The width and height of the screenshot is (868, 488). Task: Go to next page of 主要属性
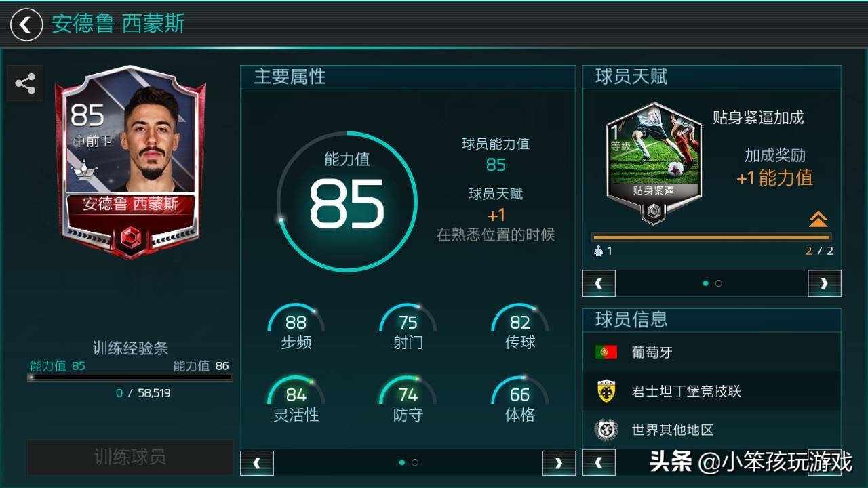559,463
